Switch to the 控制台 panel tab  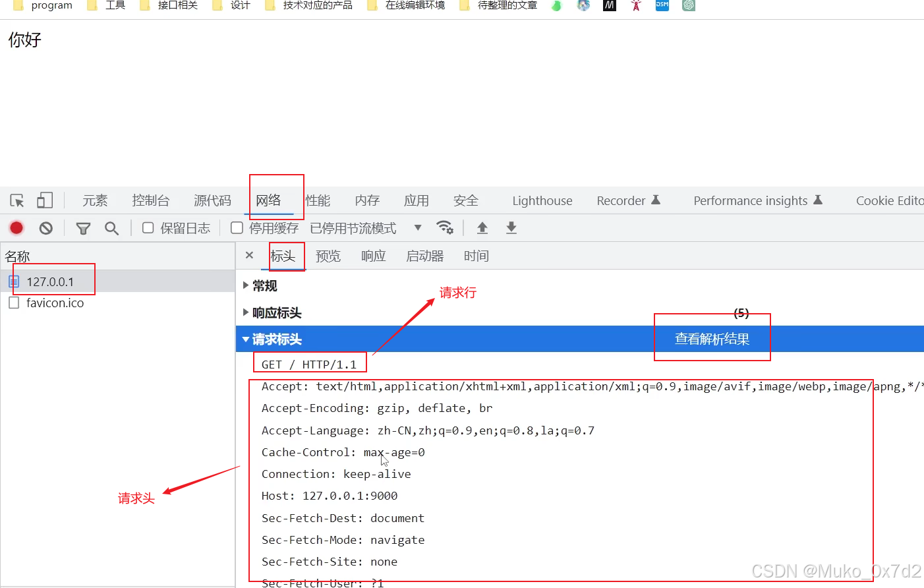pyautogui.click(x=150, y=200)
